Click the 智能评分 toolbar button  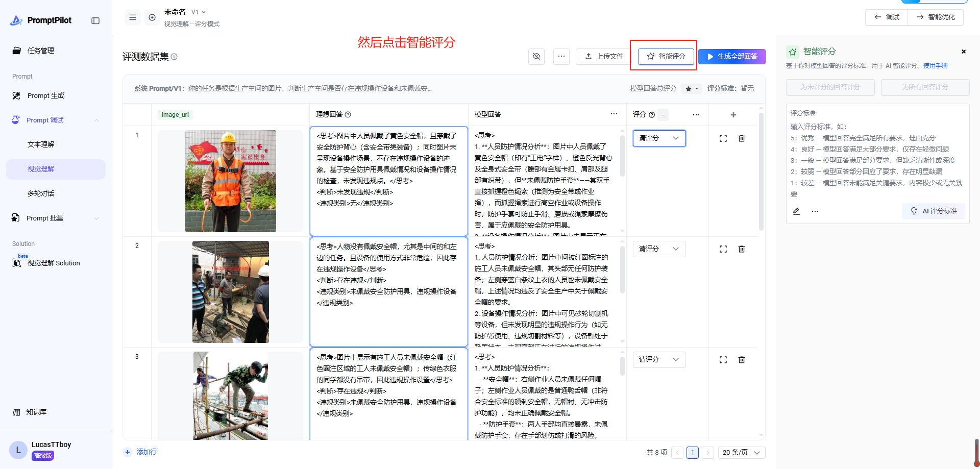(x=666, y=56)
